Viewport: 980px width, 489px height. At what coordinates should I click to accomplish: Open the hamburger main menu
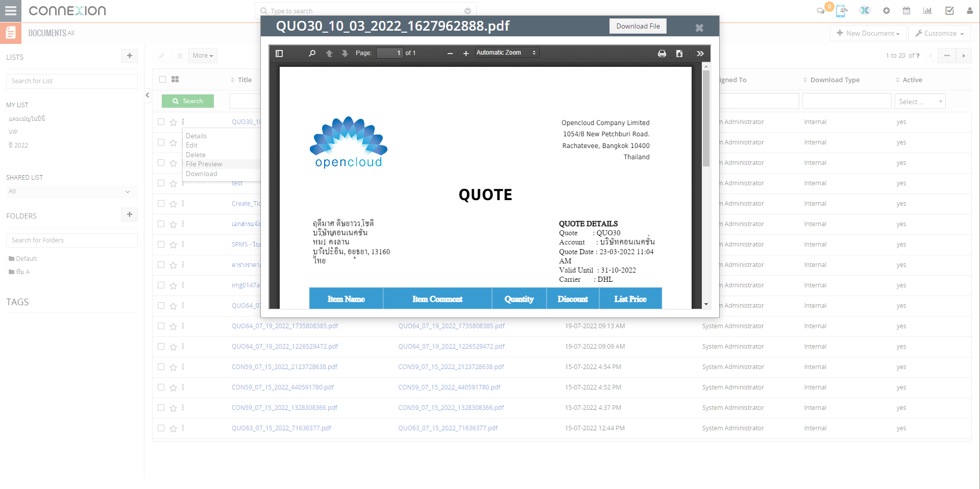(11, 11)
